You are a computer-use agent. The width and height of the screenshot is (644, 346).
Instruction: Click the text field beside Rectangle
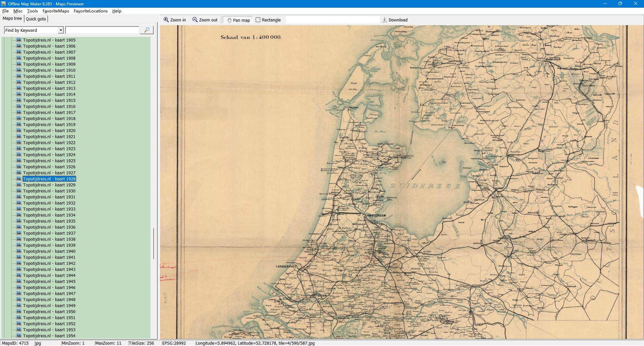(332, 20)
